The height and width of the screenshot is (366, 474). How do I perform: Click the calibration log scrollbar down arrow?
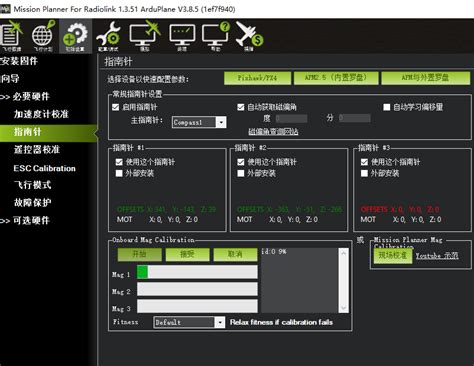pyautogui.click(x=344, y=308)
